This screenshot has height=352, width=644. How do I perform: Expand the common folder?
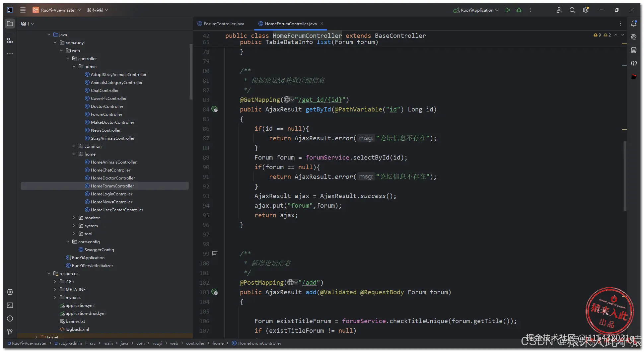(74, 146)
